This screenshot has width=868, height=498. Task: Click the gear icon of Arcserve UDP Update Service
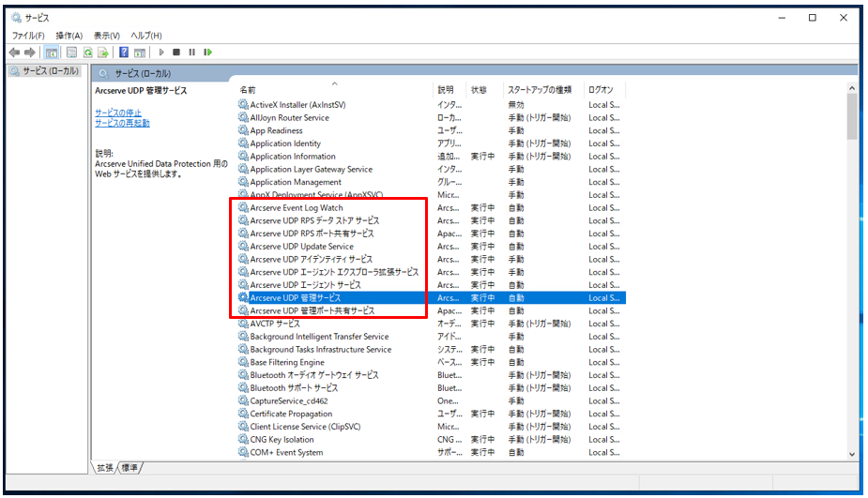coord(243,246)
